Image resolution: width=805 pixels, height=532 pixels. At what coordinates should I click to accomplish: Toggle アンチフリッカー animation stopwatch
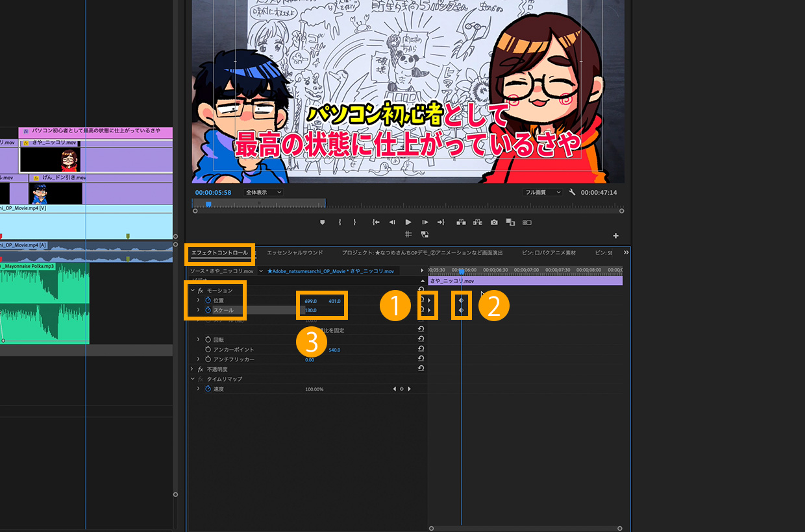pos(208,359)
